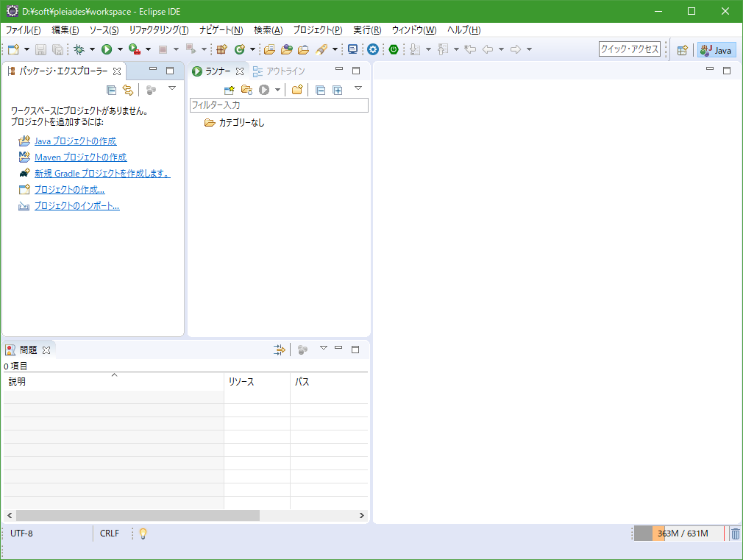Click the Java プロジェクトの作成 link

click(x=75, y=141)
